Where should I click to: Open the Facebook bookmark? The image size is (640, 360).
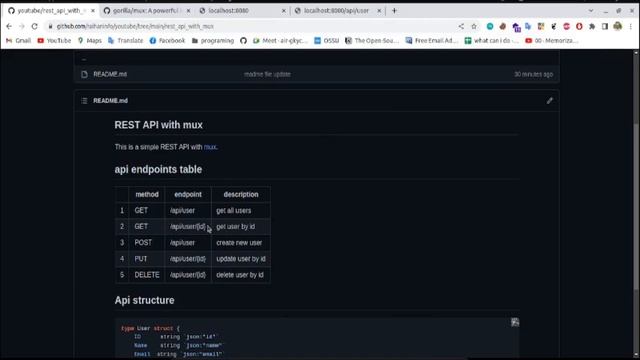pyautogui.click(x=167, y=40)
